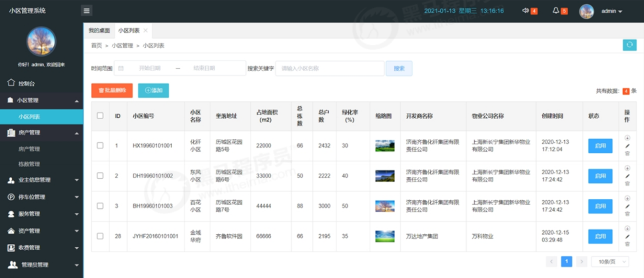Expand the 资产管理 menu arrow

coord(77,231)
